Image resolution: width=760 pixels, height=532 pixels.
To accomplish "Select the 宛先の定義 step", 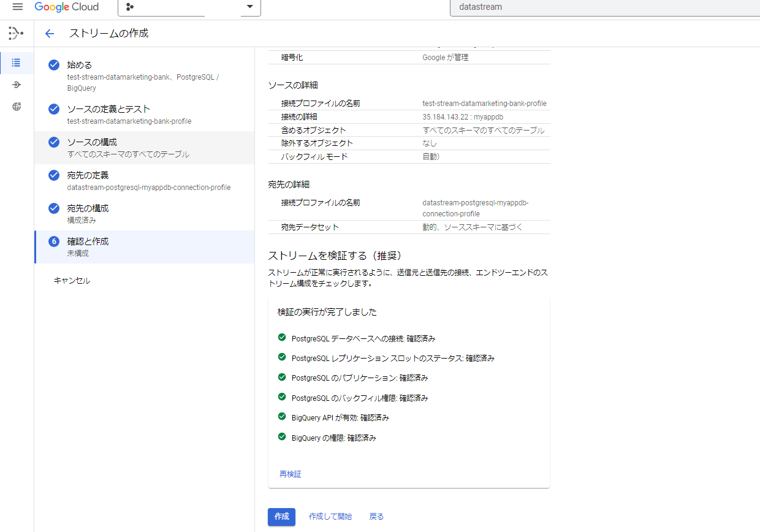I will 144,181.
